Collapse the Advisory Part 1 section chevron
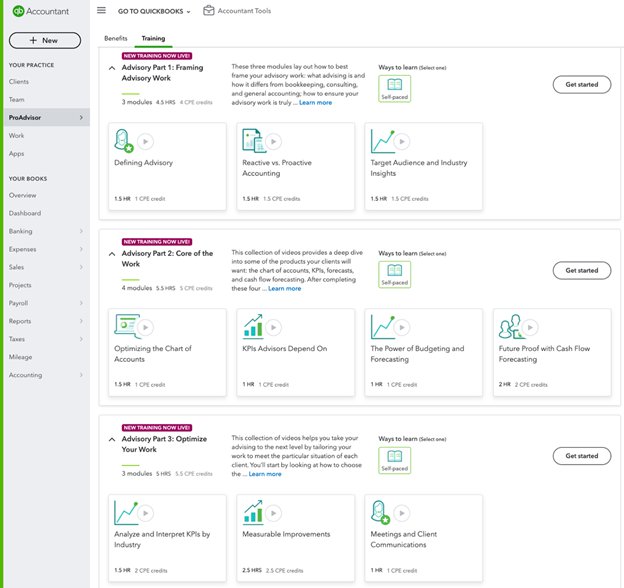This screenshot has width=624, height=588. tap(110, 69)
